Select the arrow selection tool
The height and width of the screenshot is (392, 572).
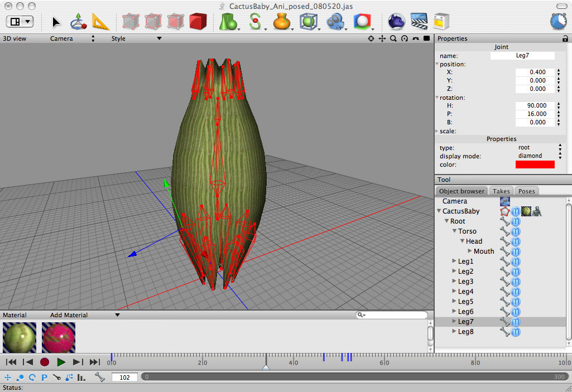[56, 21]
